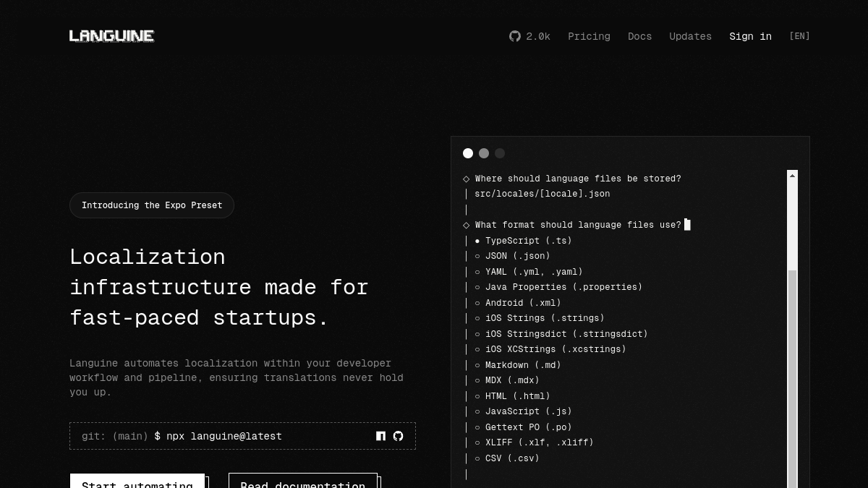The image size is (868, 488).
Task: Click the terminal scrollbar thumb
Action: tap(793, 379)
